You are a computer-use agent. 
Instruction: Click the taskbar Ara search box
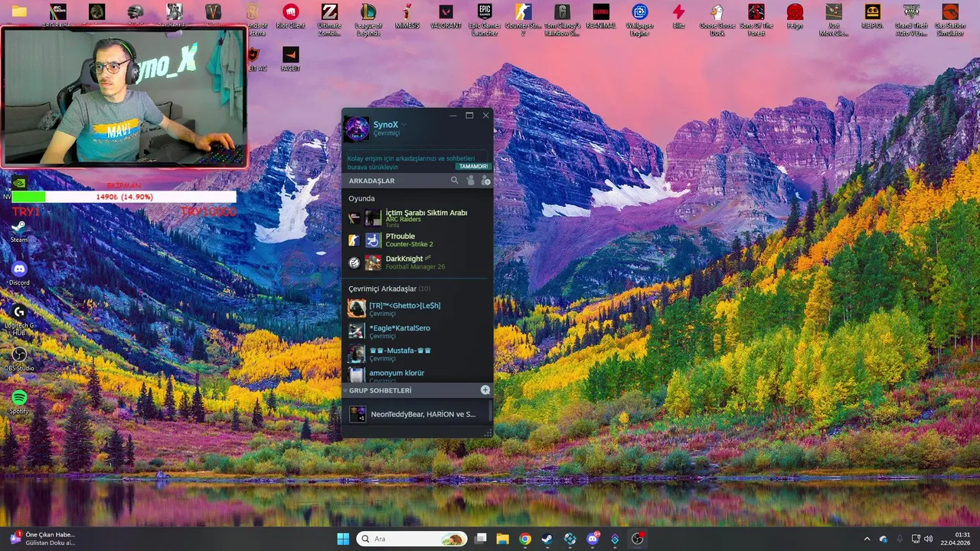point(412,539)
